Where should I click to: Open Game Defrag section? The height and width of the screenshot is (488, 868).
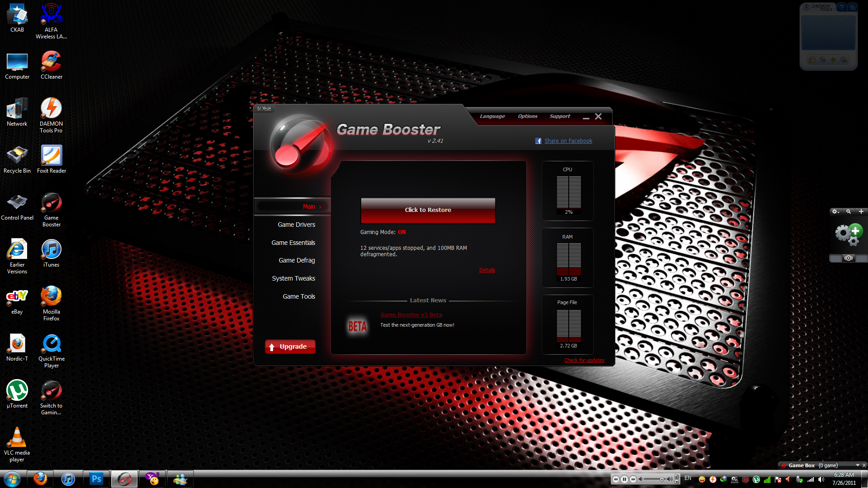296,260
